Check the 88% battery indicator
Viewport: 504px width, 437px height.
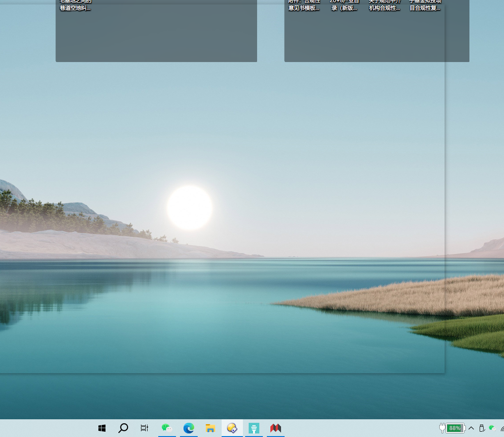point(454,428)
